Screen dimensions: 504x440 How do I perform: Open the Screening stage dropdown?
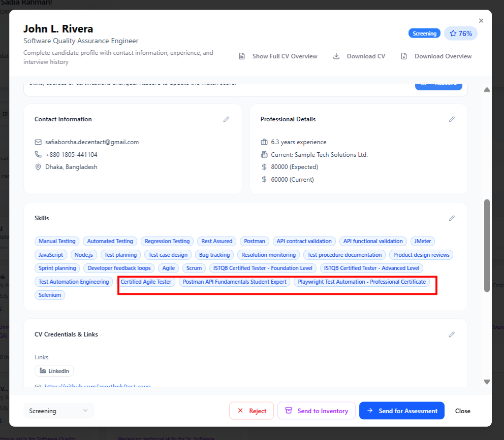click(x=59, y=411)
